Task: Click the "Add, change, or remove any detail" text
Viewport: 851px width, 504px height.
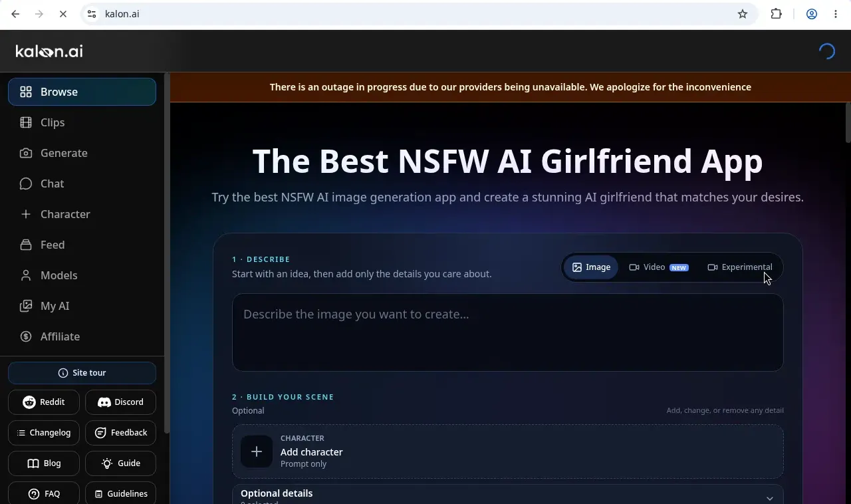Action: tap(725, 410)
